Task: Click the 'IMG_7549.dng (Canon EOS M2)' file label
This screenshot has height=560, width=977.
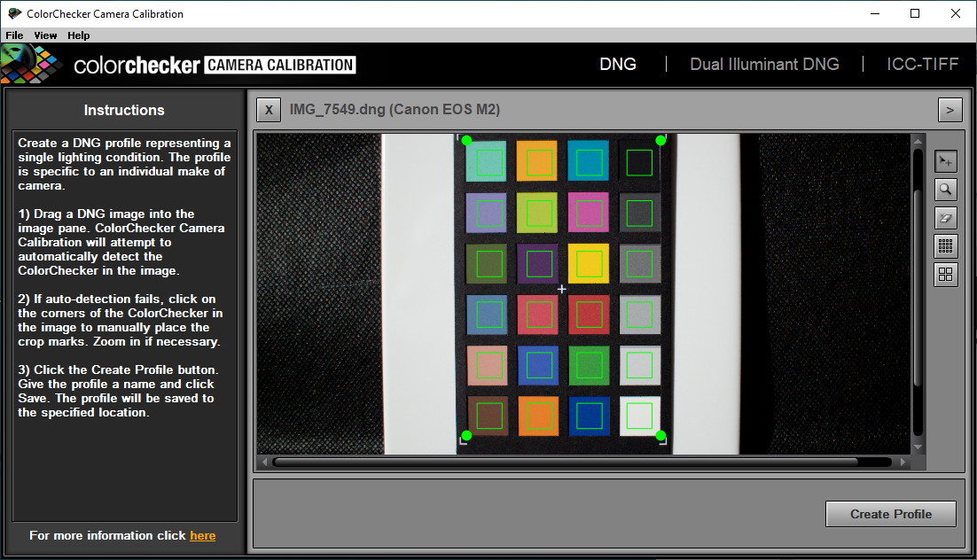Action: tap(395, 110)
